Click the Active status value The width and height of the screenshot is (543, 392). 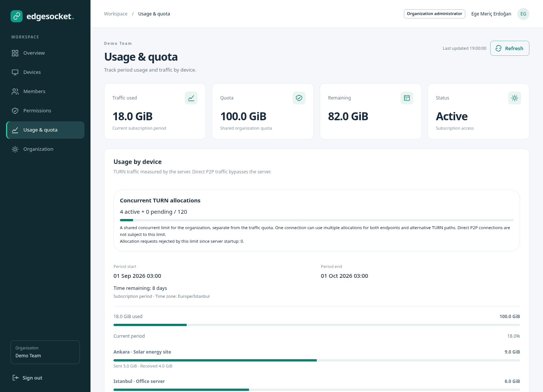click(x=452, y=116)
